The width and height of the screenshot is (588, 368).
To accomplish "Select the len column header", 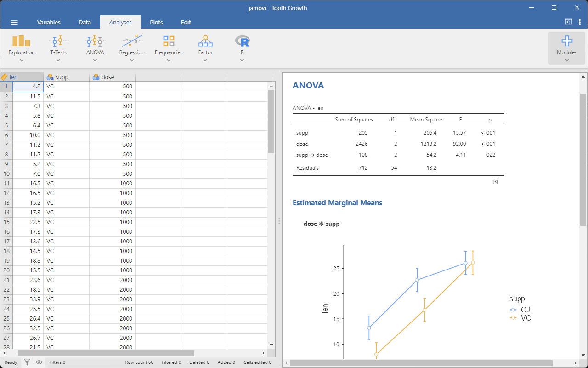I will click(22, 77).
